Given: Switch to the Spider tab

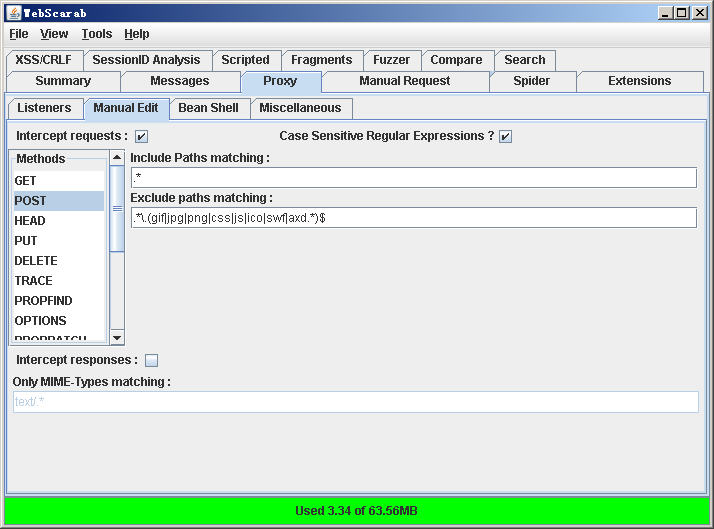Looking at the screenshot, I should (531, 81).
